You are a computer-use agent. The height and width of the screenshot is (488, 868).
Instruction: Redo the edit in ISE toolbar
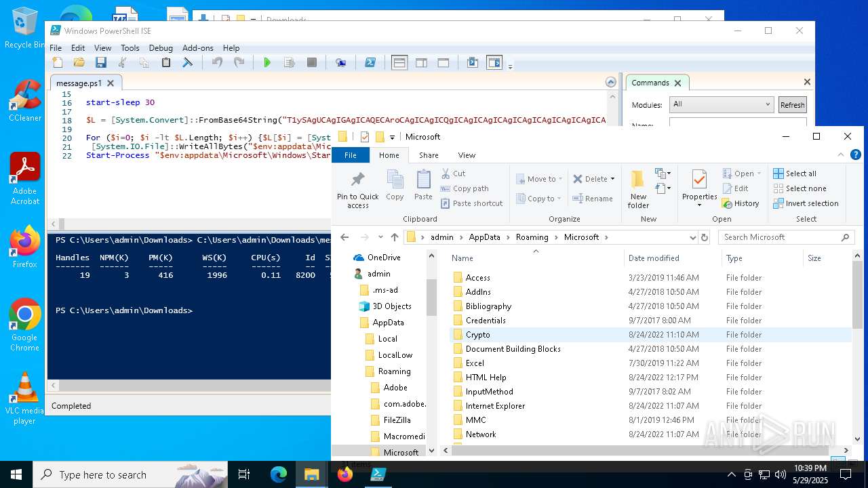pos(239,62)
